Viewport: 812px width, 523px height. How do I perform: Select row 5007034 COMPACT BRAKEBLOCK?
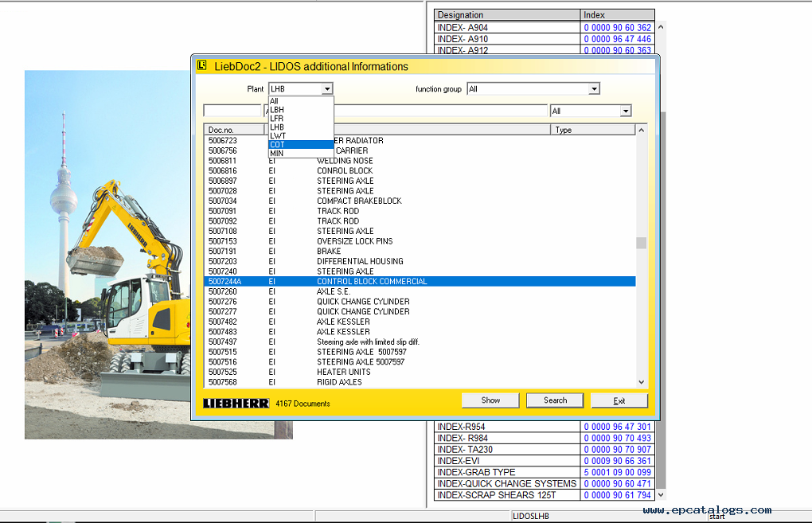(420, 201)
